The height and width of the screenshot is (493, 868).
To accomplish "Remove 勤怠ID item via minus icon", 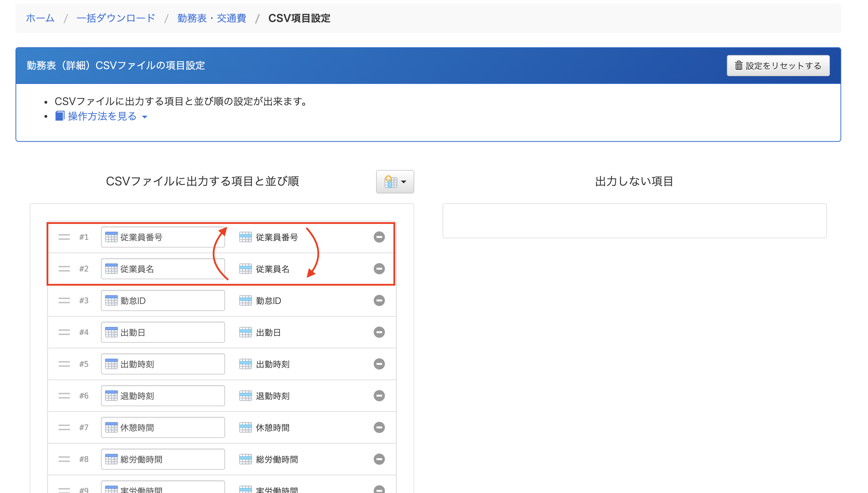I will (x=379, y=300).
